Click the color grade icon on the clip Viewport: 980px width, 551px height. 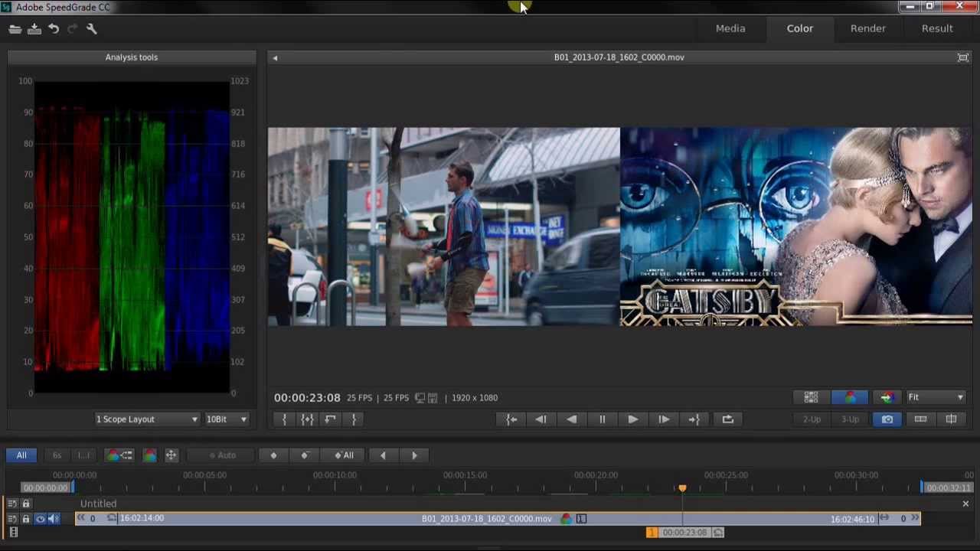tap(566, 519)
